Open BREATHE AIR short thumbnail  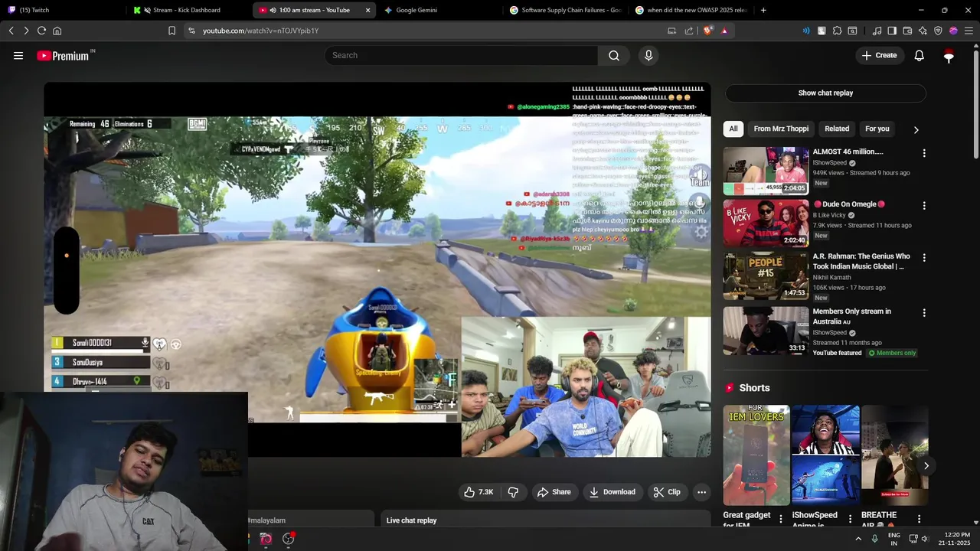895,455
